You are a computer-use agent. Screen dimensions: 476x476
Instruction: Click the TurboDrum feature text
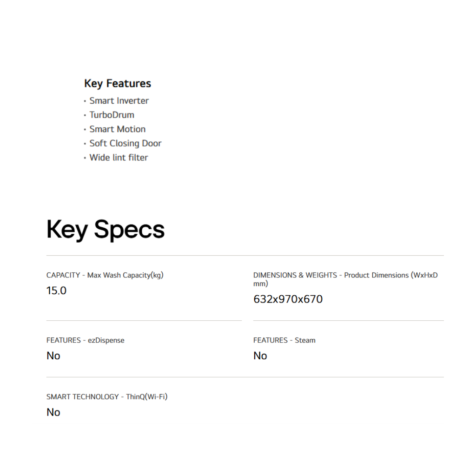pyautogui.click(x=112, y=115)
